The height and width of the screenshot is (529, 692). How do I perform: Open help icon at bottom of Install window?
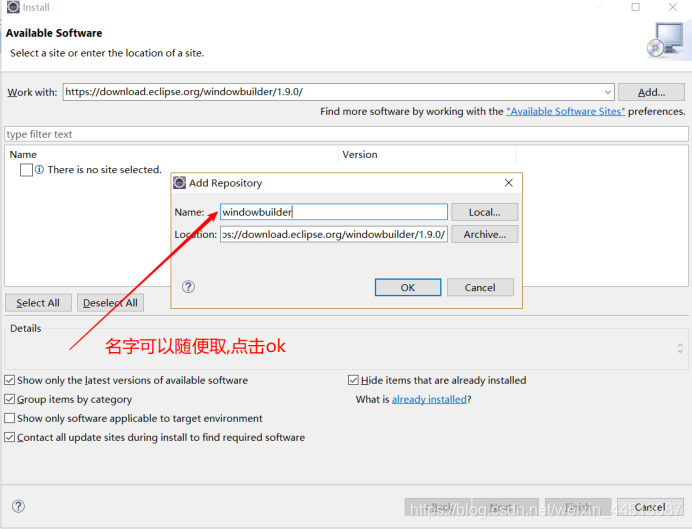pyautogui.click(x=19, y=506)
